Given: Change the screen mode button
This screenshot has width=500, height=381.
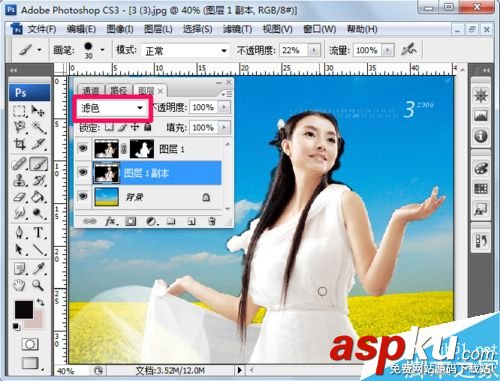Looking at the screenshot, I should [x=31, y=363].
